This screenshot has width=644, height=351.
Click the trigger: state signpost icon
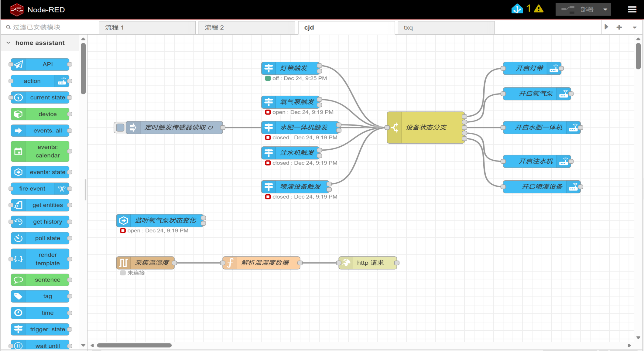[18, 329]
